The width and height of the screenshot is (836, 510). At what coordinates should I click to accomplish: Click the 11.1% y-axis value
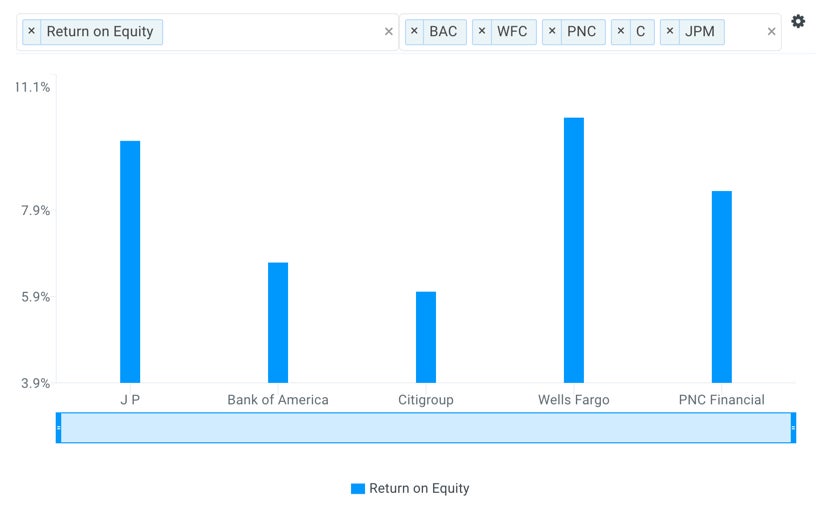[x=33, y=87]
